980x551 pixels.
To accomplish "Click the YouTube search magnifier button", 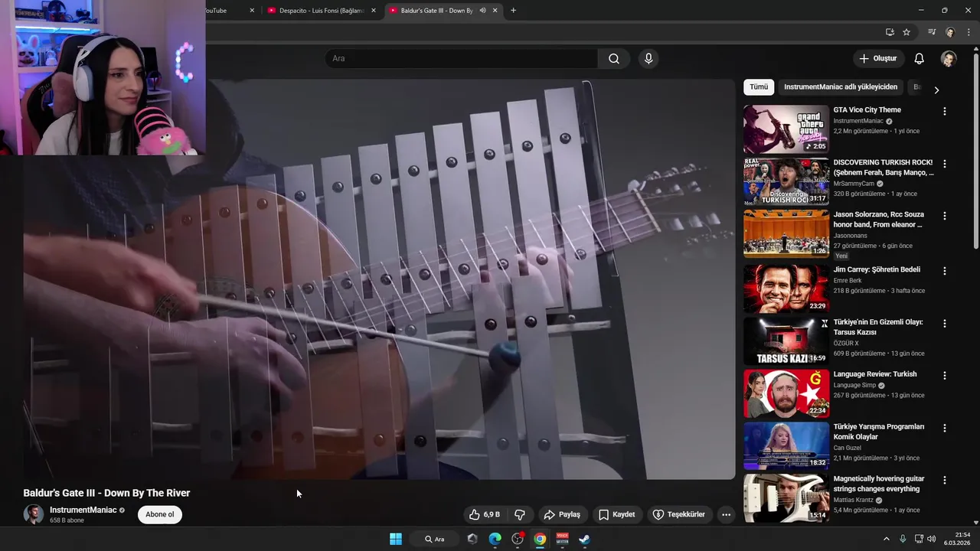I will (x=614, y=59).
